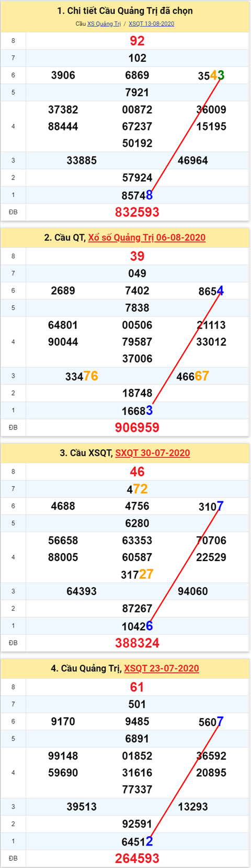This screenshot has height=868, width=251.
Task: Click the number 6869
Action: 137,75
